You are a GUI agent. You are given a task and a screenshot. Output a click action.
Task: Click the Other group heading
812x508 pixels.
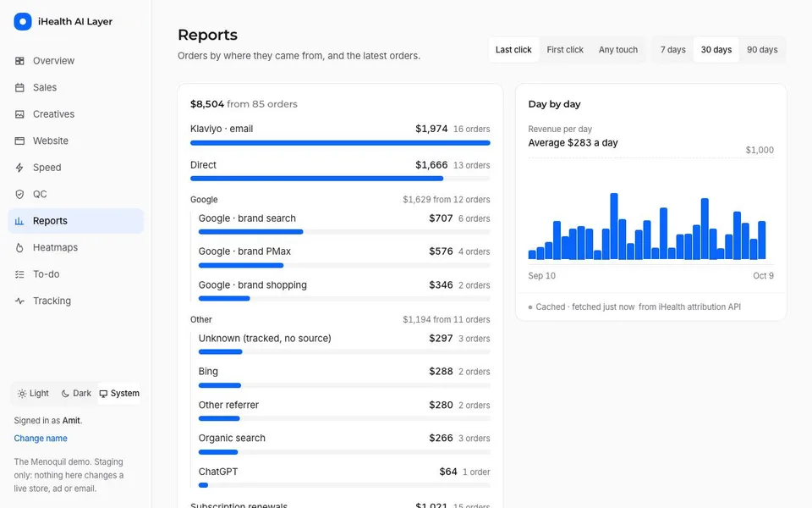tap(201, 320)
